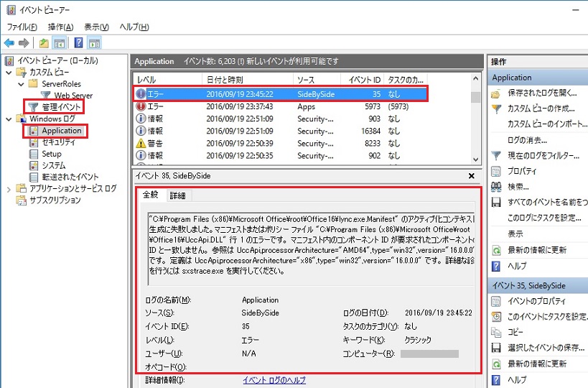This screenshot has height=388, width=588.
Task: Click the warning icon of event 8233
Action: 141,143
